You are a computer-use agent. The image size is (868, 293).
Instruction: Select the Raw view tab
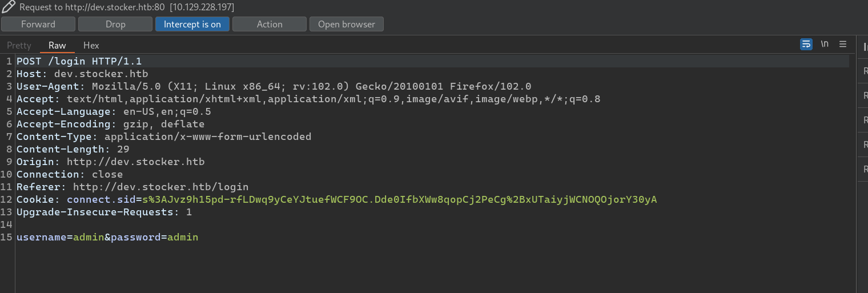click(57, 45)
